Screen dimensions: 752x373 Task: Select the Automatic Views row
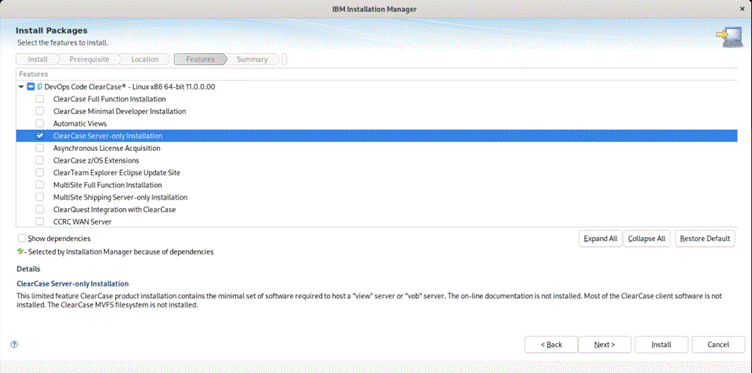[376, 124]
